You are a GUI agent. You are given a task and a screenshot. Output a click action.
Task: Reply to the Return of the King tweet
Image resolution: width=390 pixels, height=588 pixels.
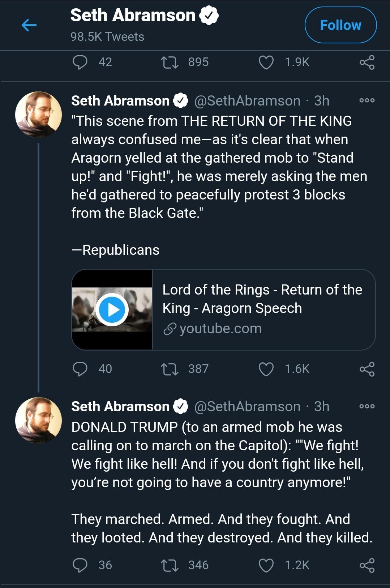80,369
